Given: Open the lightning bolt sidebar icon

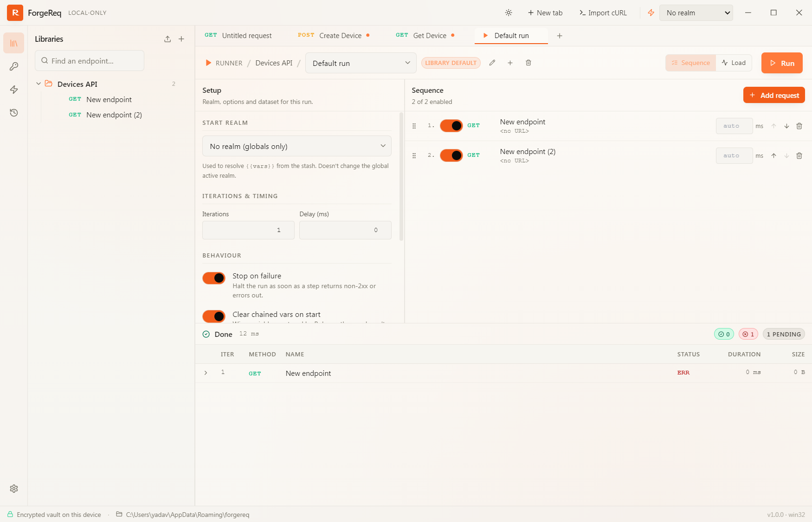Looking at the screenshot, I should point(14,90).
